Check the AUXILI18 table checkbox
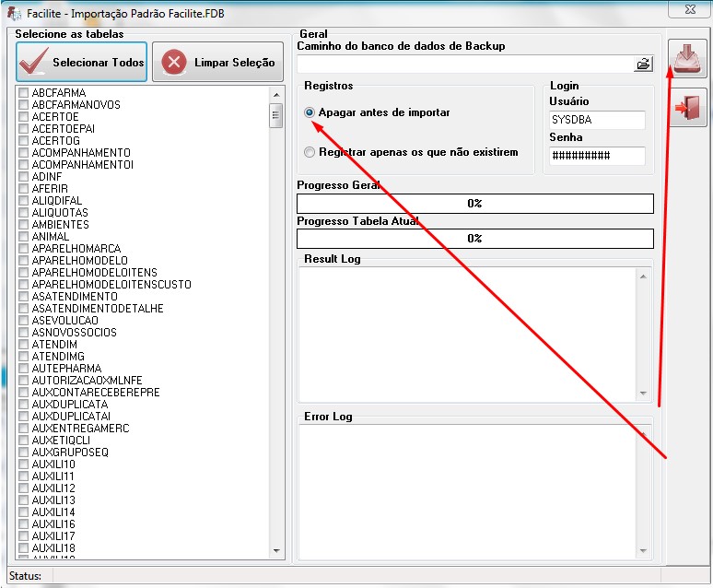The height and width of the screenshot is (588, 713). (23, 548)
